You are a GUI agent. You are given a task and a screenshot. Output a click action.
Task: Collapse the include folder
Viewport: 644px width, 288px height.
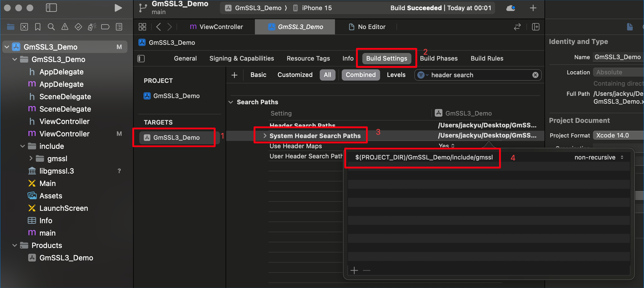click(23, 146)
